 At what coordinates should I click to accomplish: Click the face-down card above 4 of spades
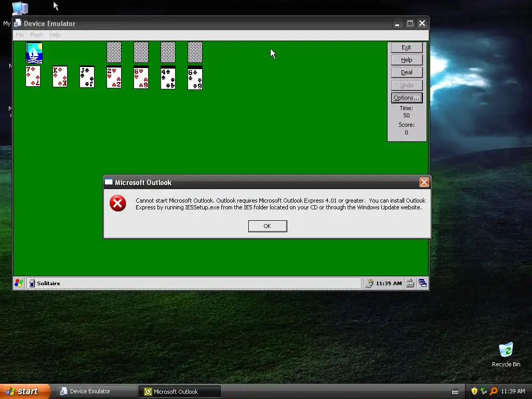click(x=168, y=52)
